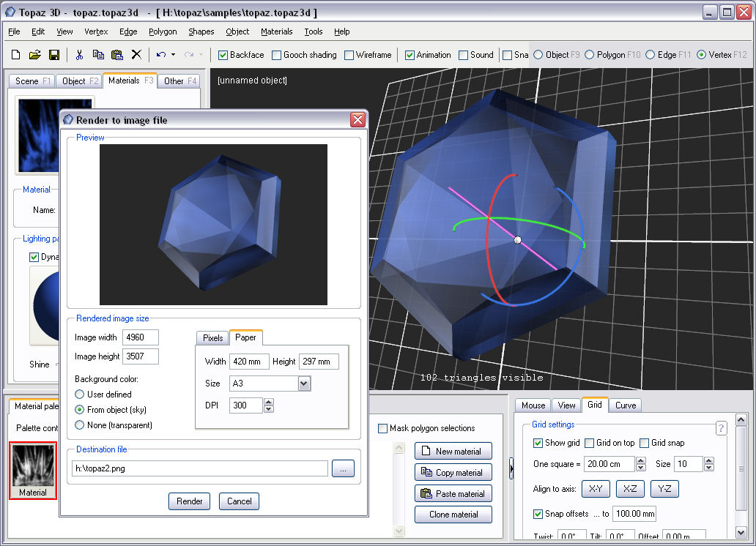The image size is (756, 546).
Task: Click the Undo arrow icon
Action: [161, 55]
